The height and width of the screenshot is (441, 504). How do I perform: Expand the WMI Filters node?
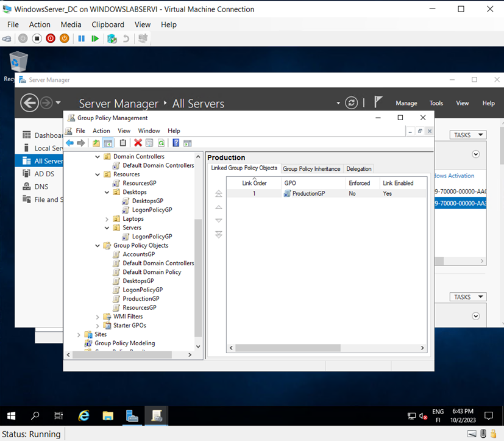coord(98,317)
